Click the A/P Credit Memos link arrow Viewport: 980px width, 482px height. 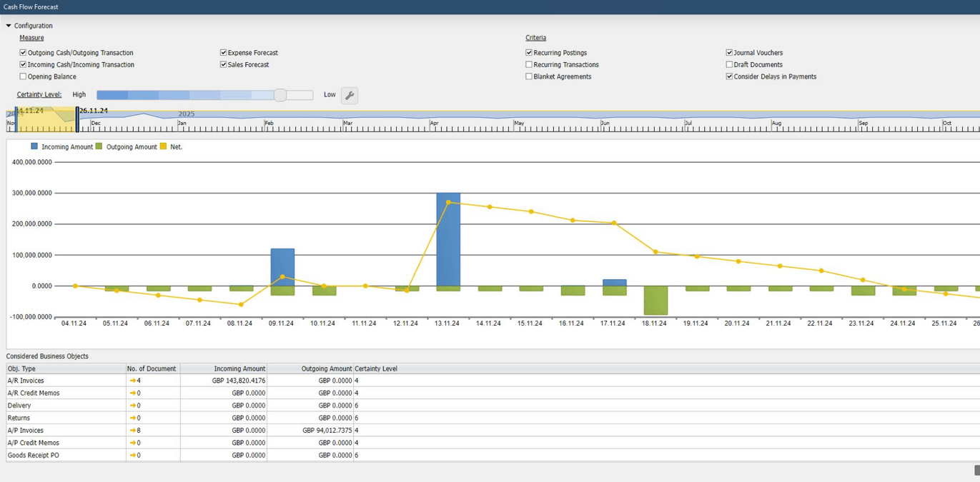(x=132, y=443)
